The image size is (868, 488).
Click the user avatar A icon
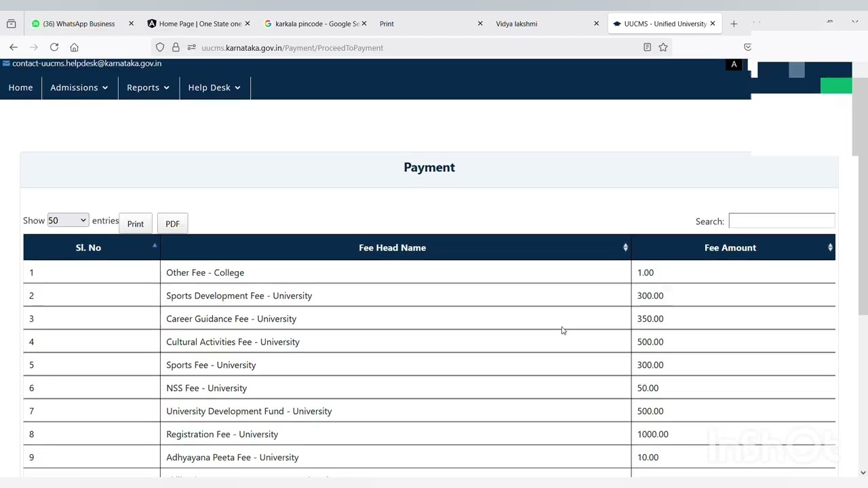(x=734, y=64)
